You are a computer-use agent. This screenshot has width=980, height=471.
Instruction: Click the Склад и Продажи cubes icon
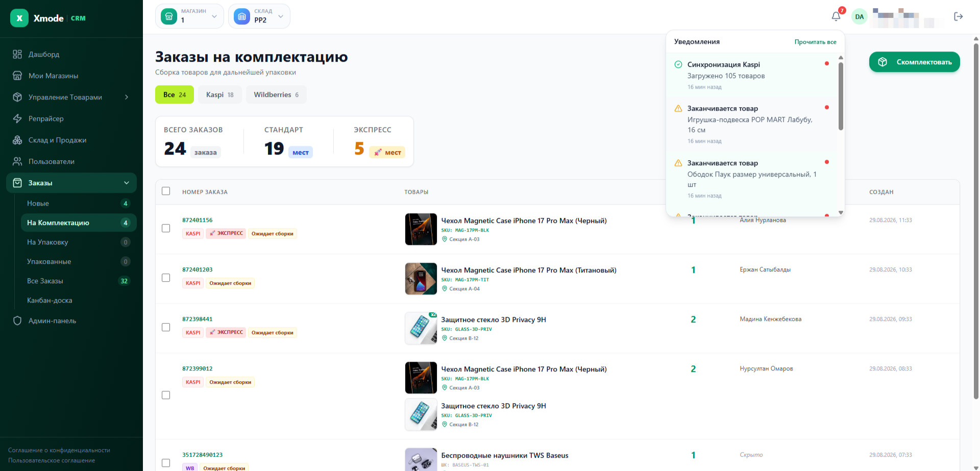coord(17,140)
